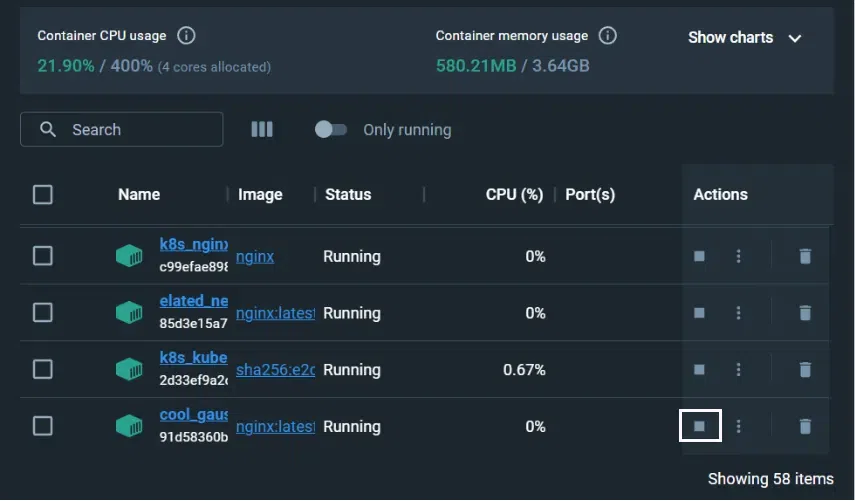The height and width of the screenshot is (501, 855).
Task: Delete the elated_ne container
Action: point(805,313)
